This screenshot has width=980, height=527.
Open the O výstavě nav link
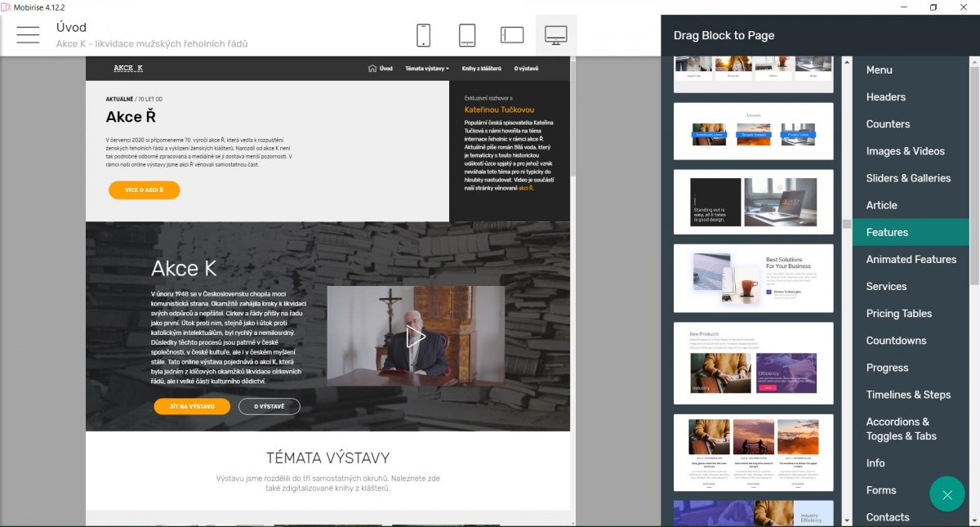(526, 69)
